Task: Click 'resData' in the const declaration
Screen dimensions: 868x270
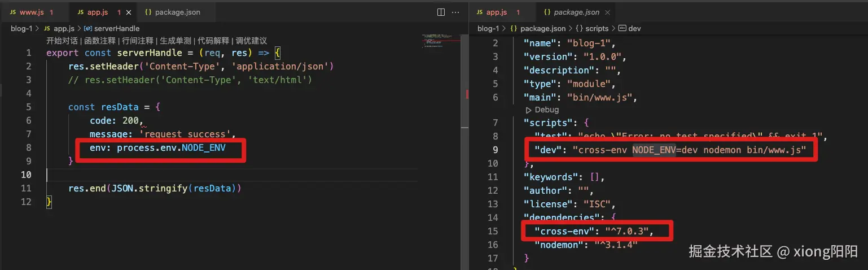Action: click(120, 107)
